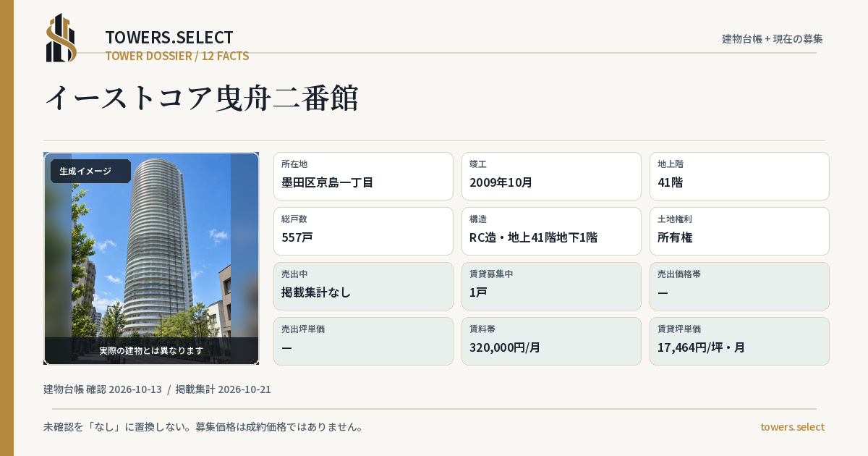Select the 土地権利 所有権 card

739,231
